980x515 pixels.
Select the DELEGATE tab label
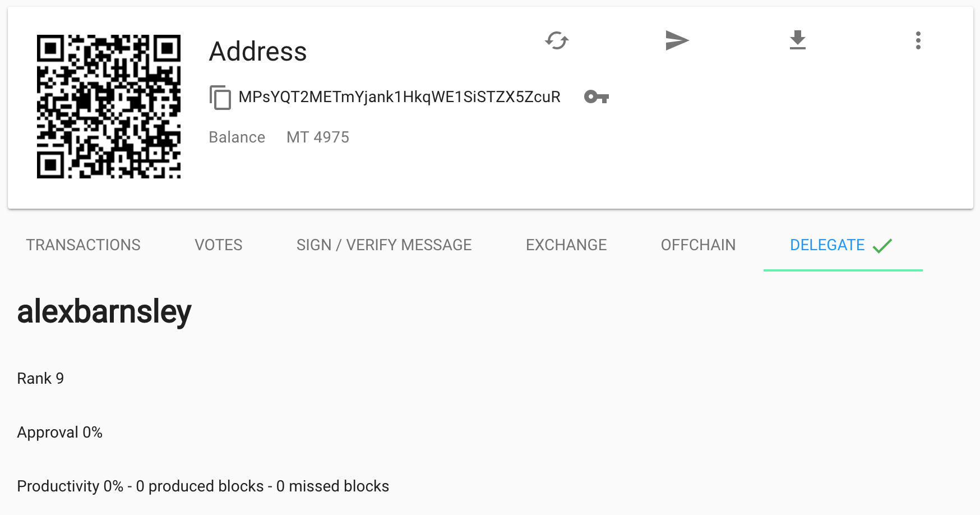pyautogui.click(x=827, y=245)
